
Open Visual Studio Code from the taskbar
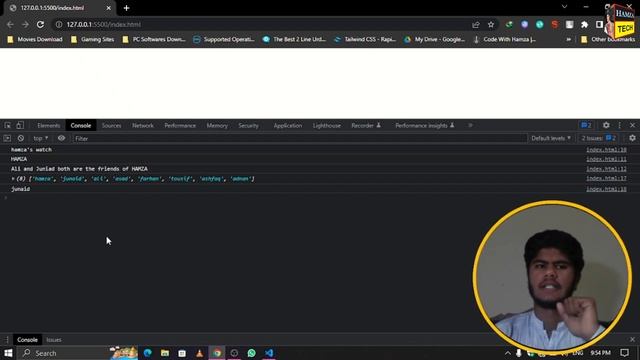tap(269, 353)
